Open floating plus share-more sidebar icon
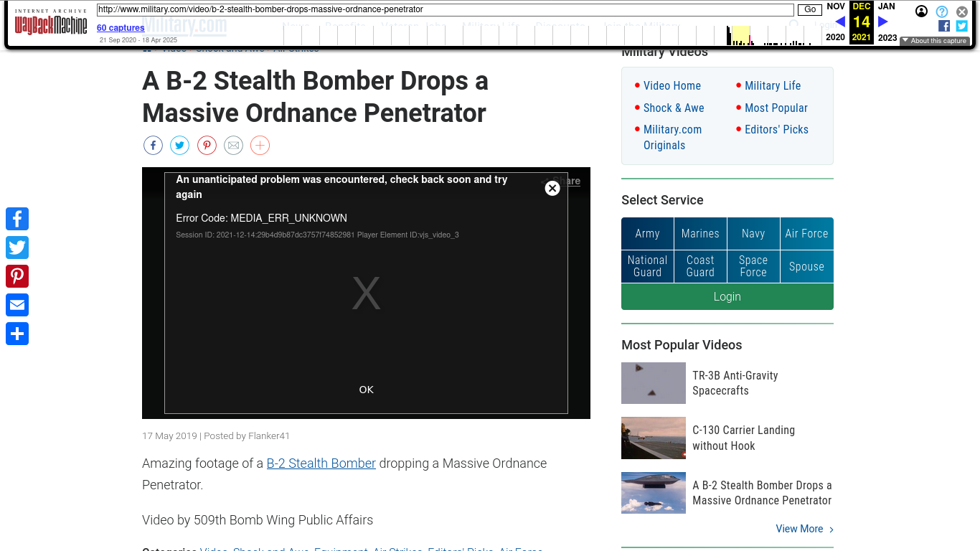The image size is (980, 551). click(x=17, y=334)
